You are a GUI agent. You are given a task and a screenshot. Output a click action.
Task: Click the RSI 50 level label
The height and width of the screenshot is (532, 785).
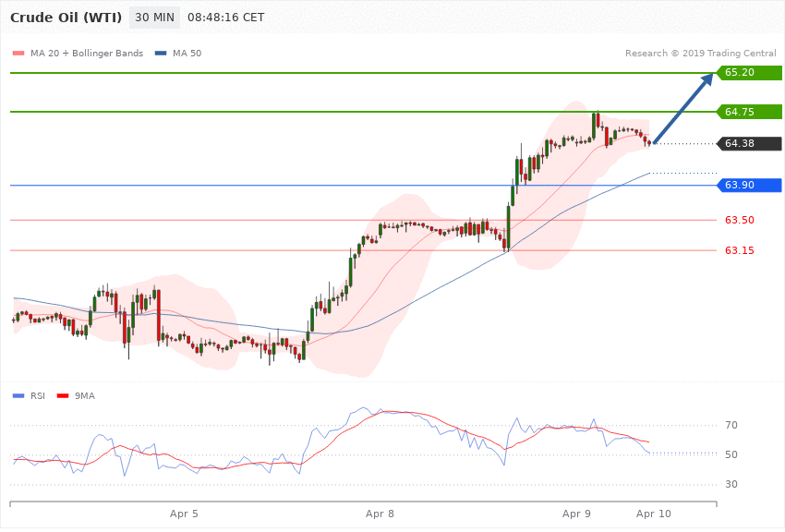(x=731, y=455)
